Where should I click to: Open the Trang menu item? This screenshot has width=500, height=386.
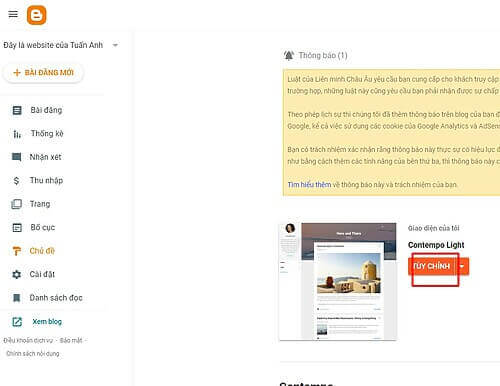(x=40, y=204)
